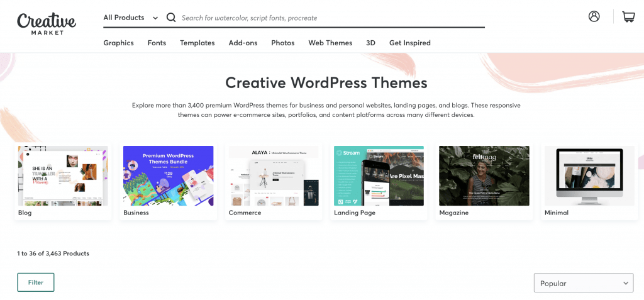This screenshot has height=300, width=644.
Task: Click the Creative WordPress Themes heading
Action: [x=326, y=82]
